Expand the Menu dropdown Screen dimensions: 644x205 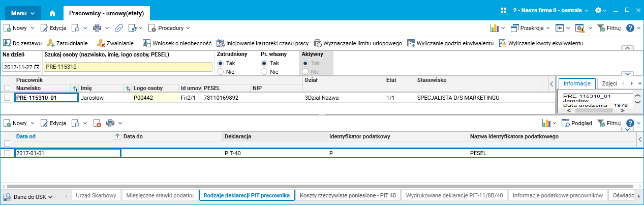pyautogui.click(x=23, y=11)
